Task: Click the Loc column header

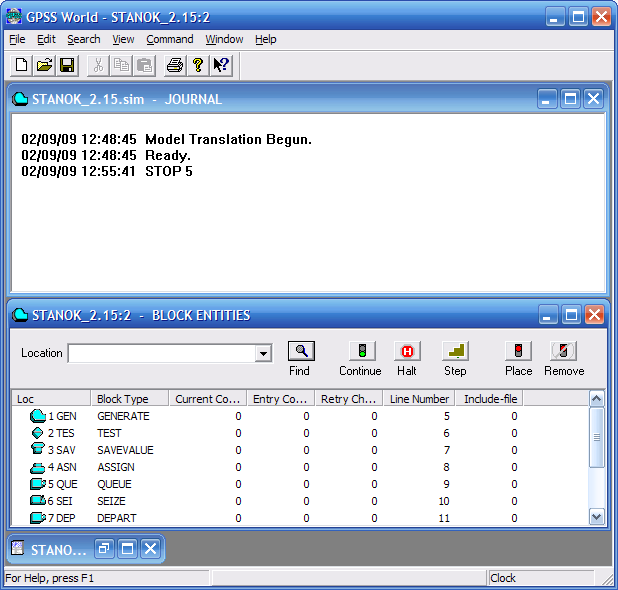Action: (51, 398)
